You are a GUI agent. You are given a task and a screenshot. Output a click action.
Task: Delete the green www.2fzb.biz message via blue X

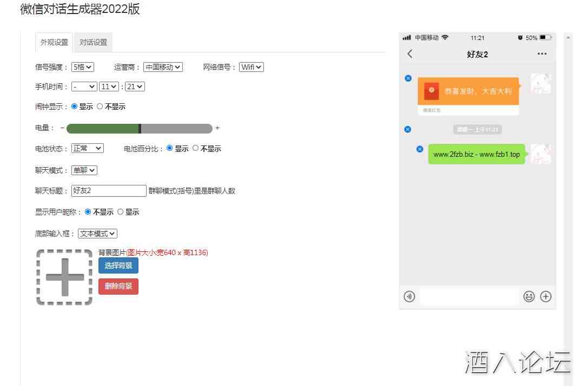[x=420, y=149]
